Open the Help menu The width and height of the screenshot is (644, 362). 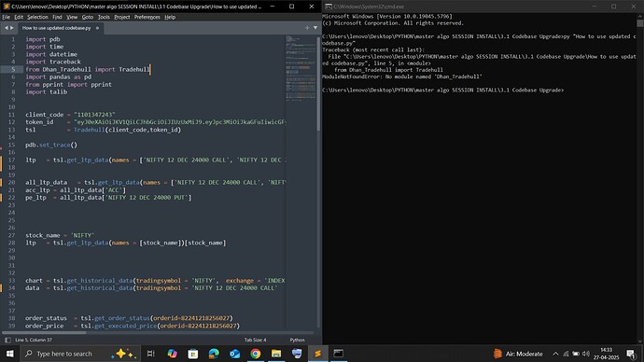click(170, 17)
